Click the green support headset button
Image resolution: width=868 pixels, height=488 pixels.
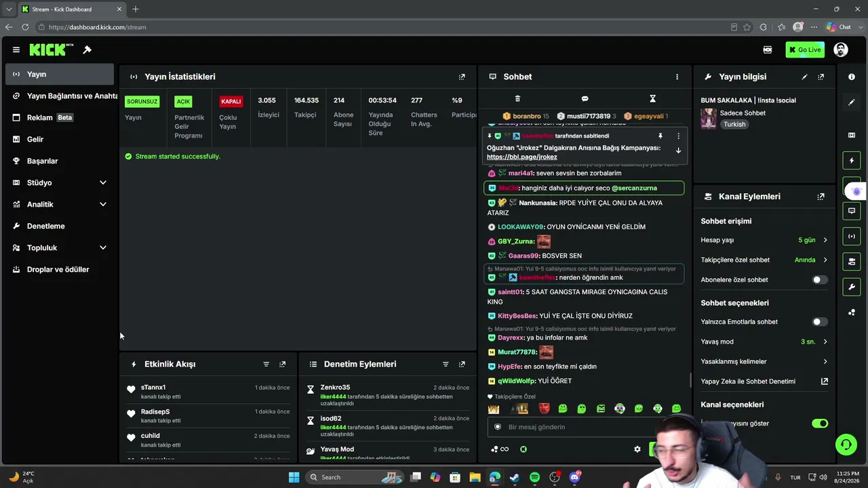(x=846, y=445)
